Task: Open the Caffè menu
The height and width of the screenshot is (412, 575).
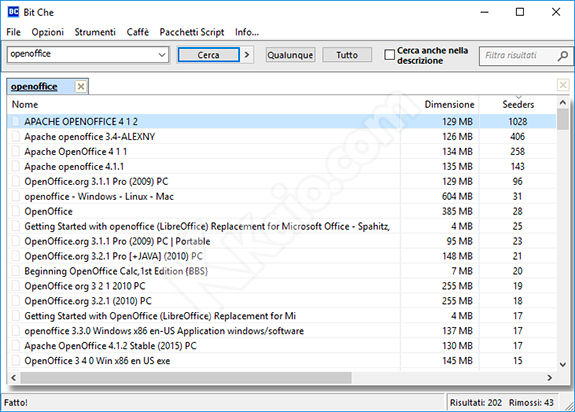Action: [138, 32]
